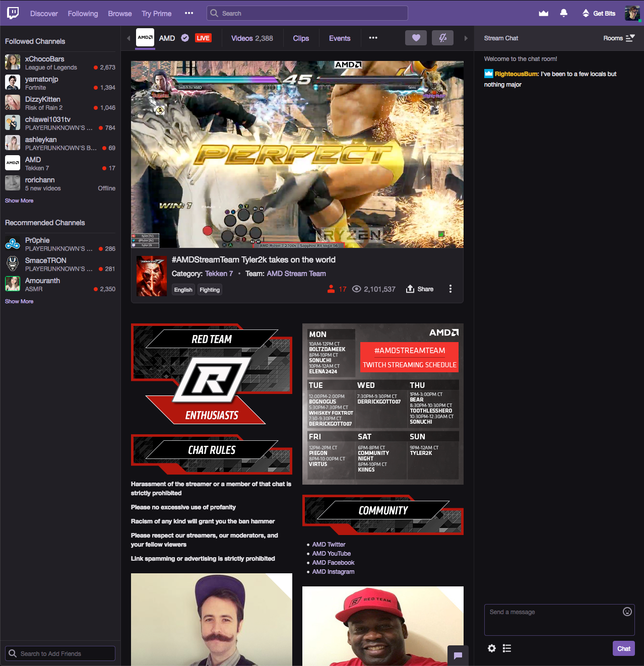Click the Send a message chat box
The image size is (644, 666).
559,620
